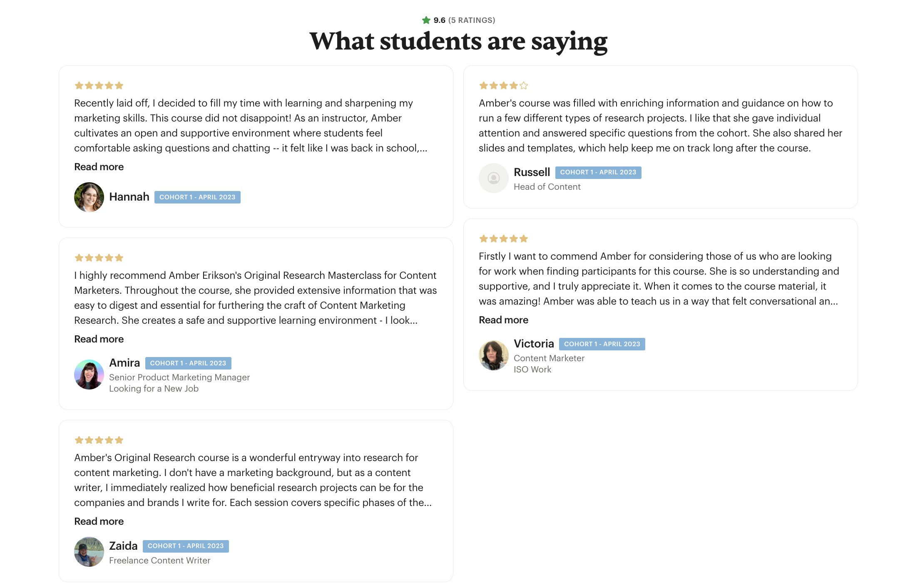Click the reviewer name Zaida
920x588 pixels.
[123, 546]
